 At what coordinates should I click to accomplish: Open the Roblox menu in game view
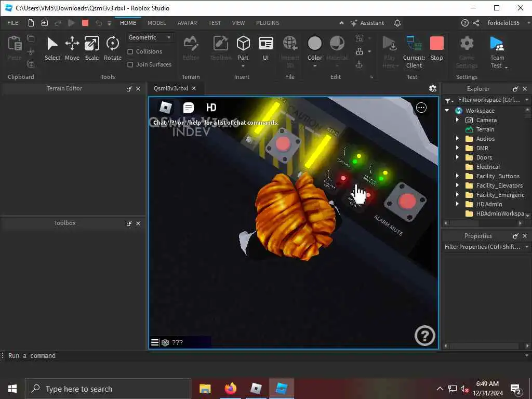166,108
